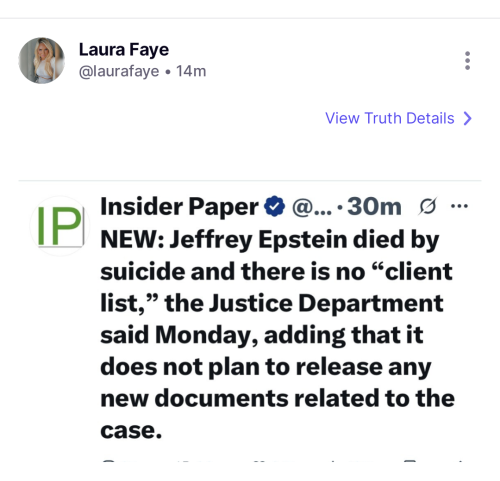500x481 pixels.
Task: Click the truncated @... handle
Action: (x=312, y=207)
